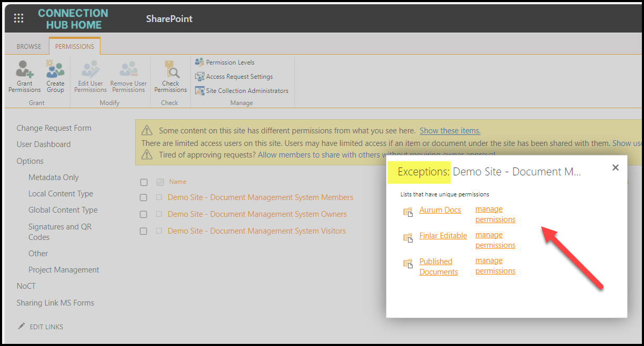Image resolution: width=644 pixels, height=346 pixels.
Task: Close the Exceptions dialog
Action: point(616,167)
